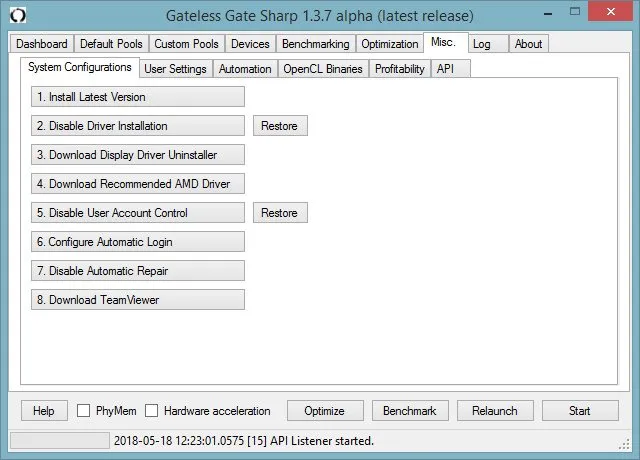The height and width of the screenshot is (460, 640).
Task: Click 4. Download Recommended AMD Driver
Action: 138,184
